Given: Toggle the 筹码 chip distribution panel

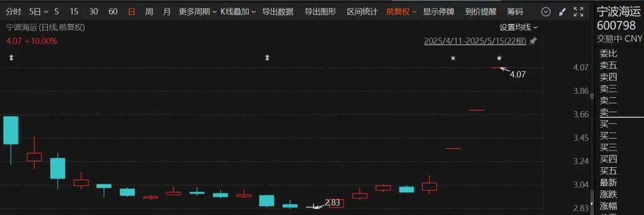Looking at the screenshot, I should (515, 12).
